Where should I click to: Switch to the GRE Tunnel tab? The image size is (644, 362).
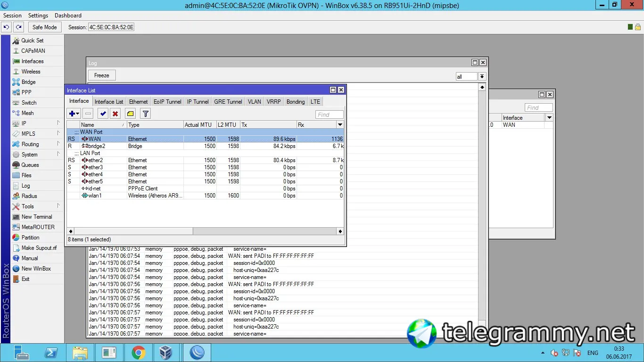pyautogui.click(x=228, y=102)
